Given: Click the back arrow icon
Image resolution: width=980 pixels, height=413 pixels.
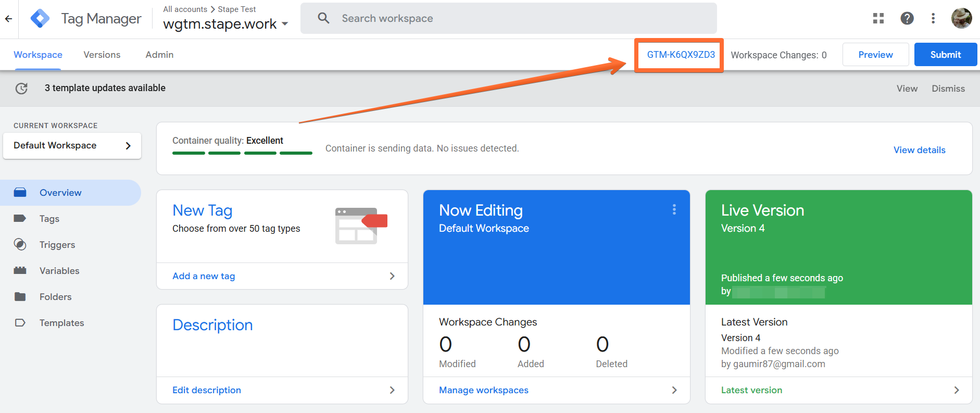Looking at the screenshot, I should pos(8,19).
